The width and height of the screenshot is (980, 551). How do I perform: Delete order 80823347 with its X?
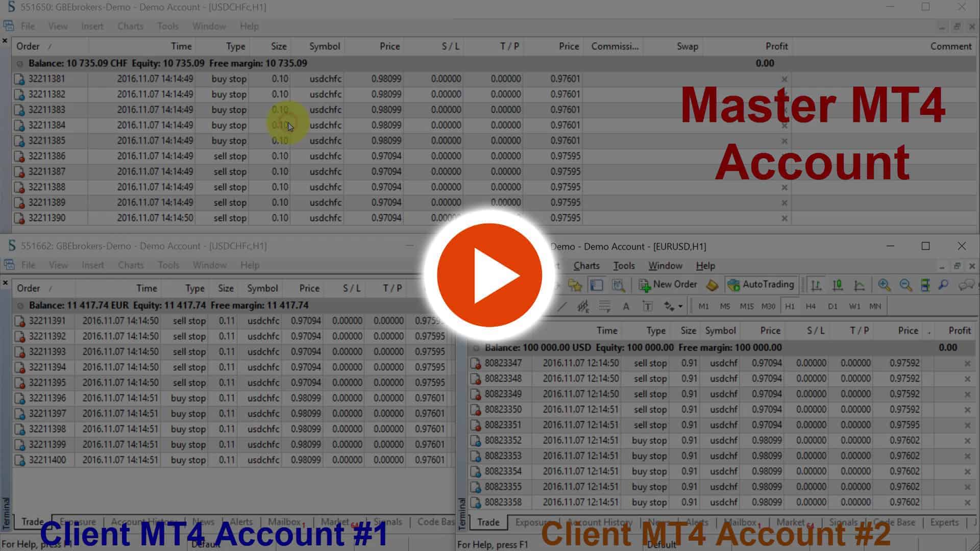967,363
